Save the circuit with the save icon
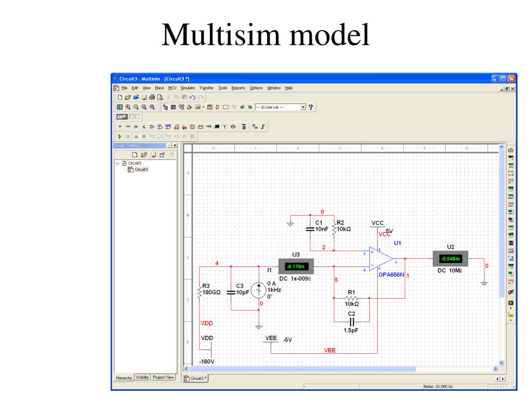The height and width of the screenshot is (399, 532). tap(143, 97)
